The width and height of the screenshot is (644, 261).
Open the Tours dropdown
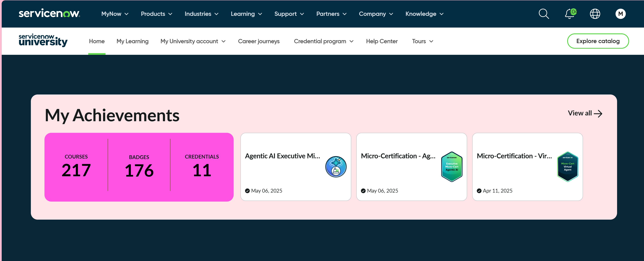tap(422, 42)
